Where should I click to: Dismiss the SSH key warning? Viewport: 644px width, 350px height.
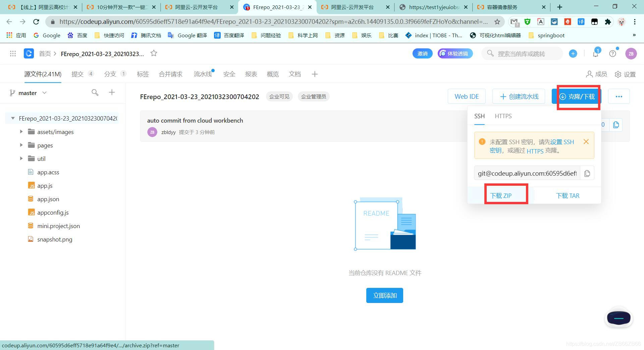tap(586, 142)
